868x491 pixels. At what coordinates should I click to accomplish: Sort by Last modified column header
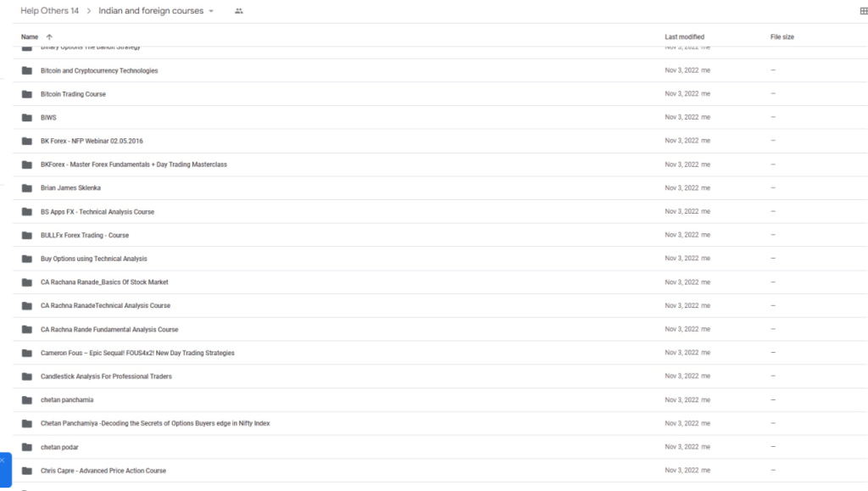pos(684,37)
